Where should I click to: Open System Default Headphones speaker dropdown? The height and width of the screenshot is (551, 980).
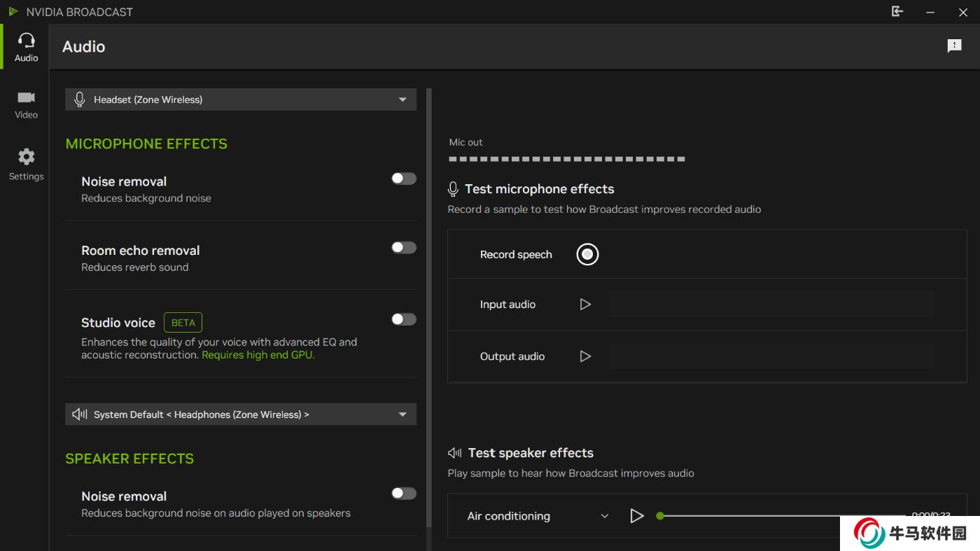tap(402, 414)
